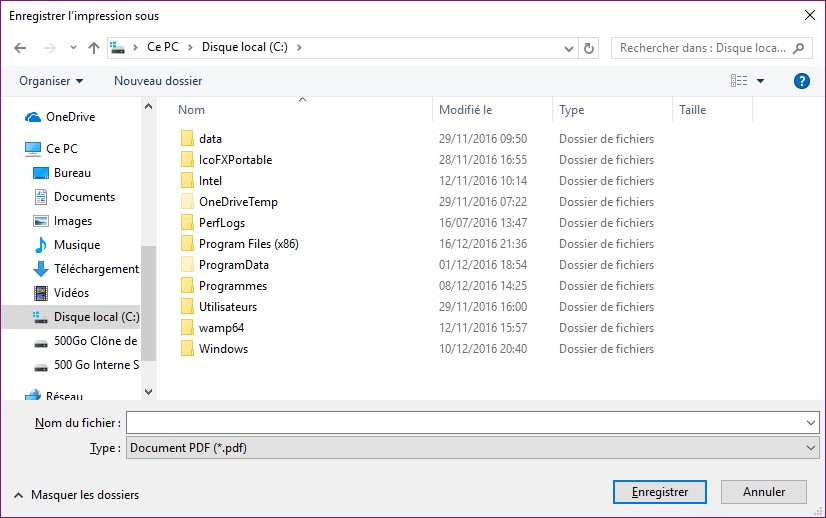Click the sidebar scroll up arrow
The height and width of the screenshot is (518, 826).
[x=149, y=106]
